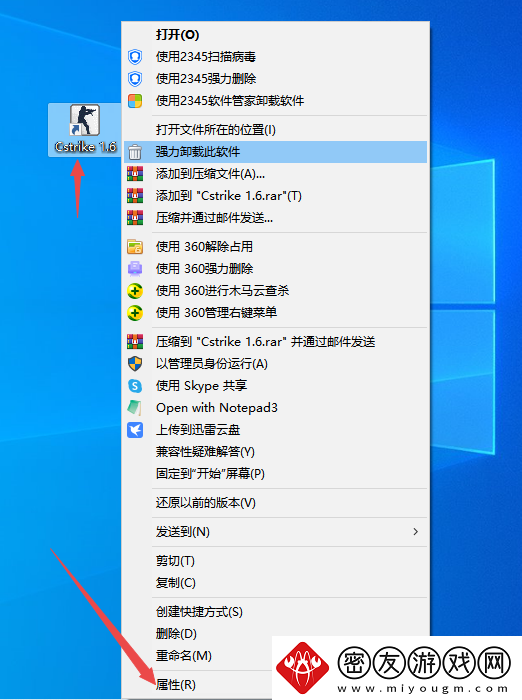
Task: Choose 使用 360进行木马云查杀
Action: pyautogui.click(x=276, y=291)
